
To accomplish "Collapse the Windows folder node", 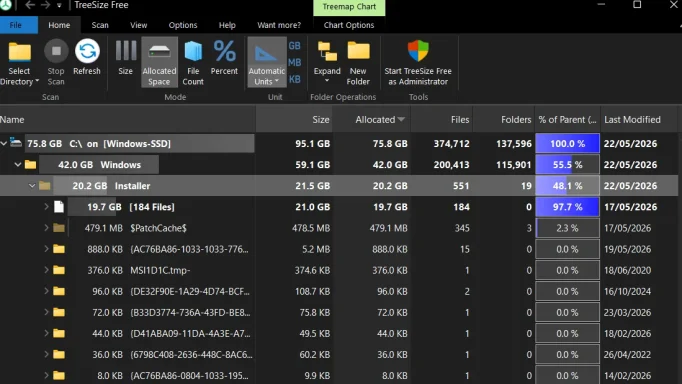I will pos(18,164).
